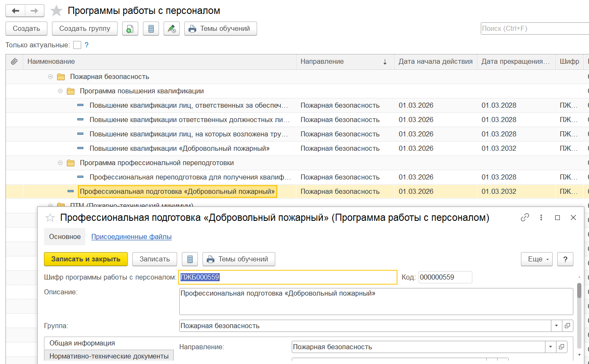The height and width of the screenshot is (364, 589).
Task: Click the Записать button
Action: pyautogui.click(x=155, y=259)
